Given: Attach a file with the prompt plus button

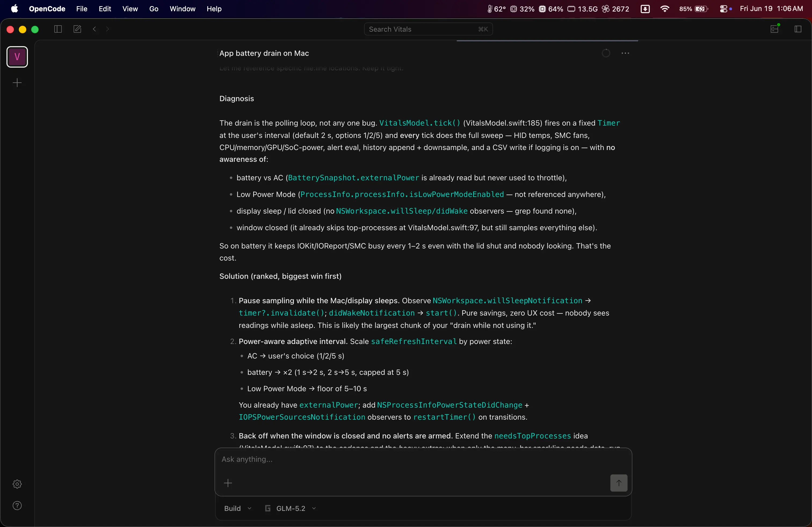Looking at the screenshot, I should pyautogui.click(x=228, y=483).
